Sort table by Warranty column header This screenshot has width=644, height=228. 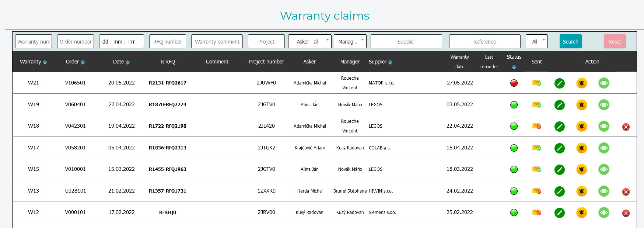pyautogui.click(x=33, y=62)
